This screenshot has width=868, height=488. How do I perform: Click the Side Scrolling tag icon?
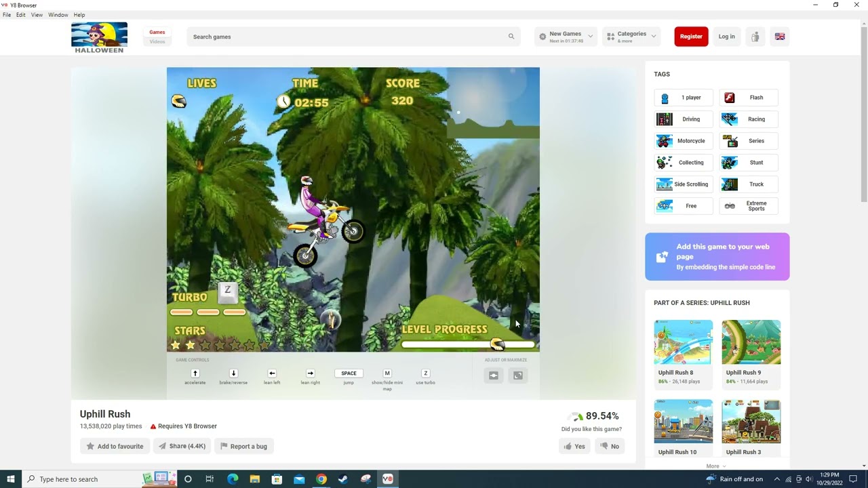click(665, 184)
